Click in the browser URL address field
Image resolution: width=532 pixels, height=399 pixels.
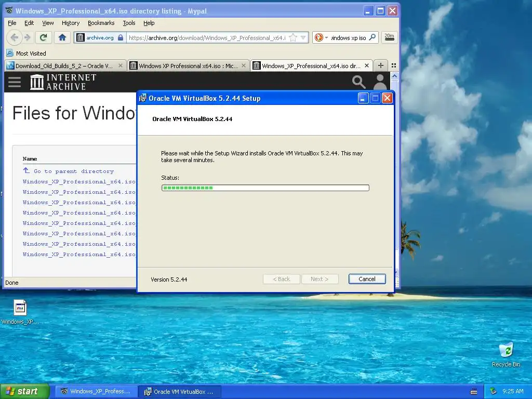[208, 37]
